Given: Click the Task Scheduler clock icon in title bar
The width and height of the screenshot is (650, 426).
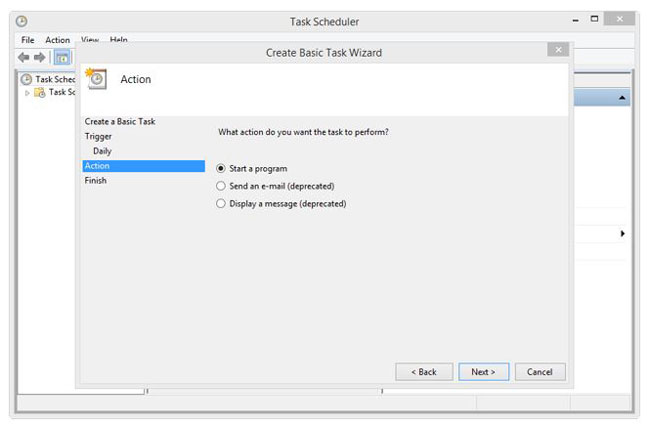Looking at the screenshot, I should point(22,21).
